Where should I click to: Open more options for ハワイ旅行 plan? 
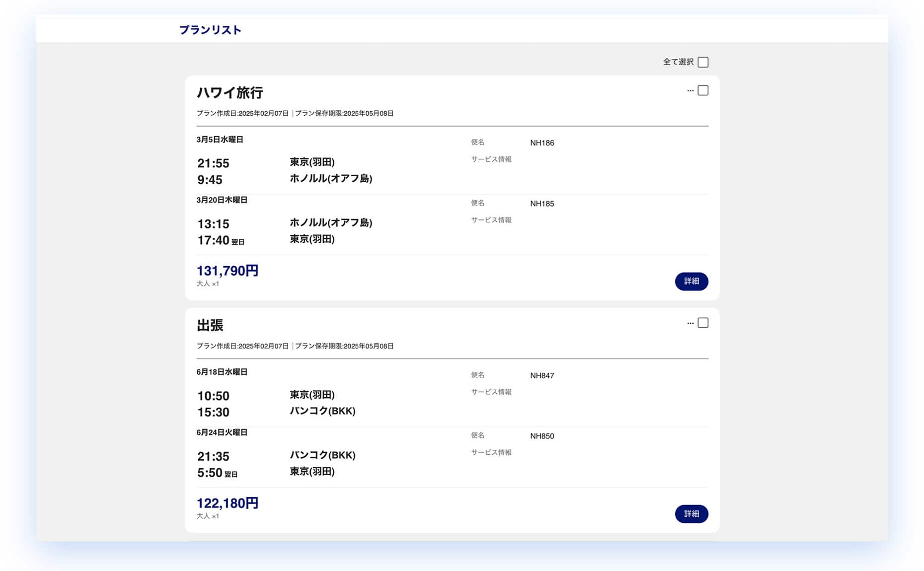690,91
